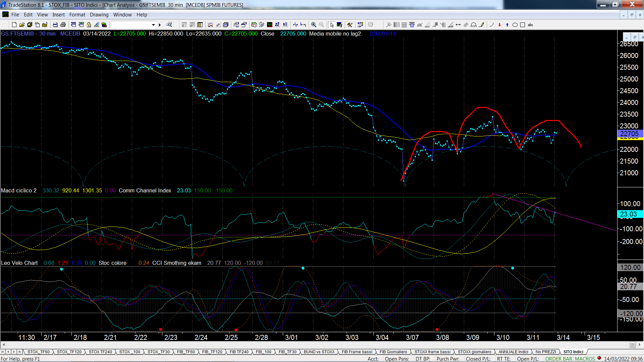Select the pointer arrow tool
Image resolution: width=644 pixels, height=362 pixels.
click(x=332, y=25)
